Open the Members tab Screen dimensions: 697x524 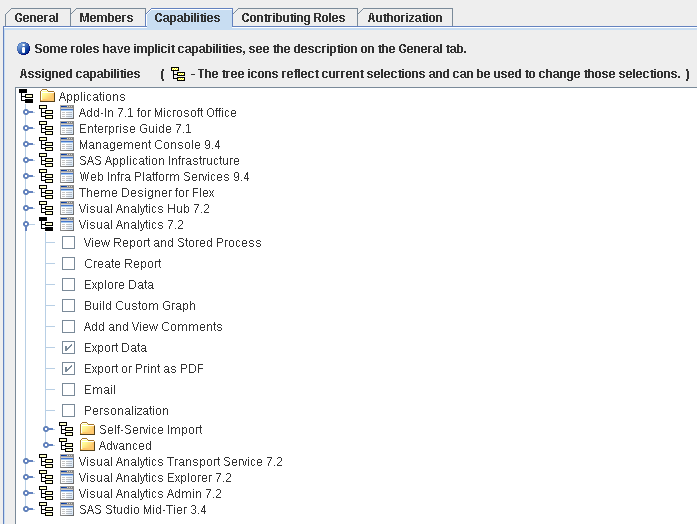point(107,18)
